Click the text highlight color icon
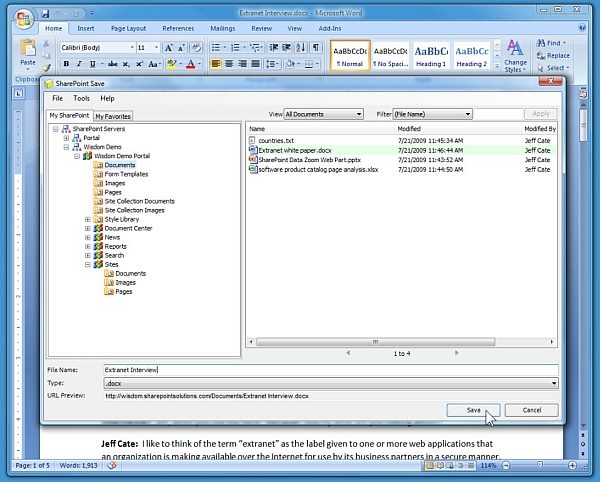 pyautogui.click(x=171, y=64)
